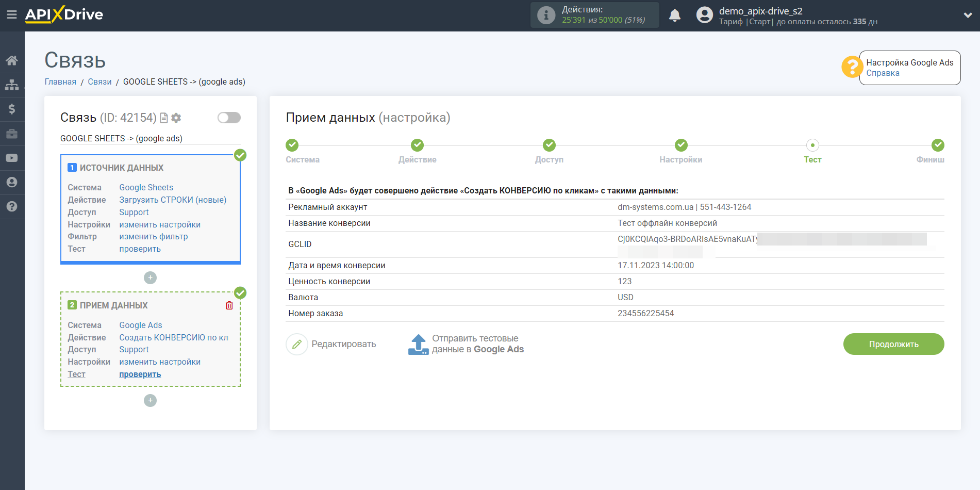Click the GCLID value text

(x=688, y=239)
